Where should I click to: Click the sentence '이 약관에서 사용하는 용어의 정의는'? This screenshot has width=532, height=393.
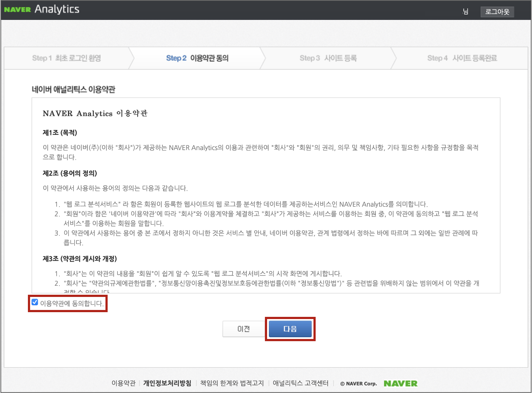115,188
